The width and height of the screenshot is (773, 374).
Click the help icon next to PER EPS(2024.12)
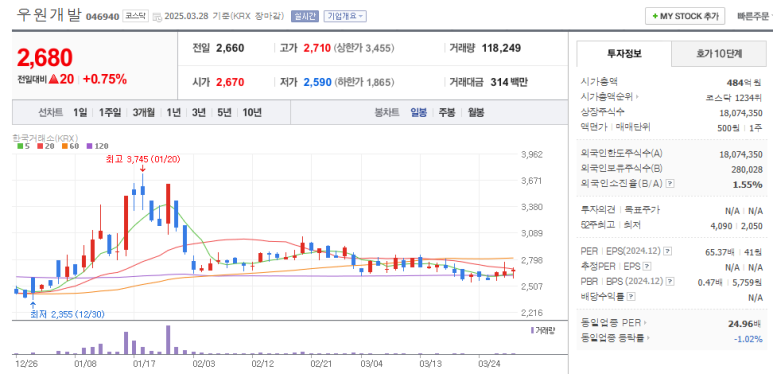[x=667, y=251]
